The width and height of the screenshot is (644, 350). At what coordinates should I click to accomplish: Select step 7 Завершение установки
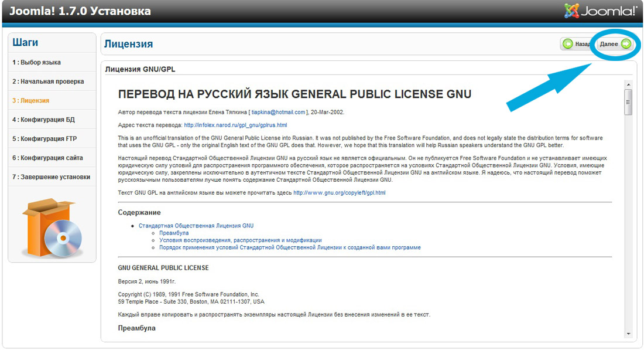coord(52,176)
